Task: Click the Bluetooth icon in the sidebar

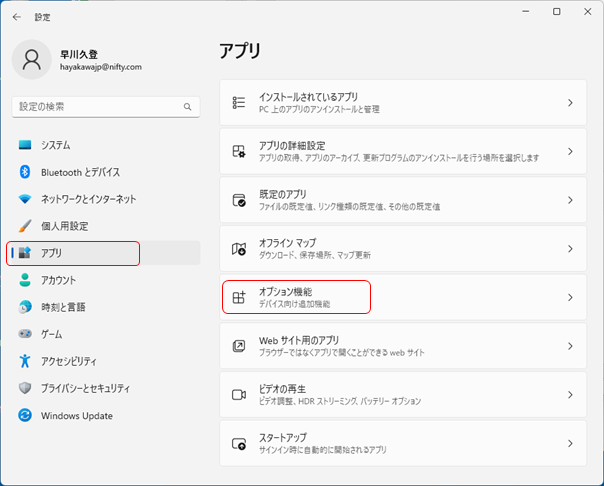Action: click(25, 172)
